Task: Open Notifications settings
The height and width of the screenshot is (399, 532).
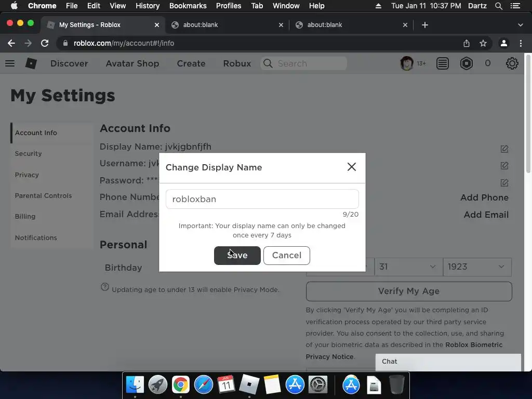Action: coord(36,238)
